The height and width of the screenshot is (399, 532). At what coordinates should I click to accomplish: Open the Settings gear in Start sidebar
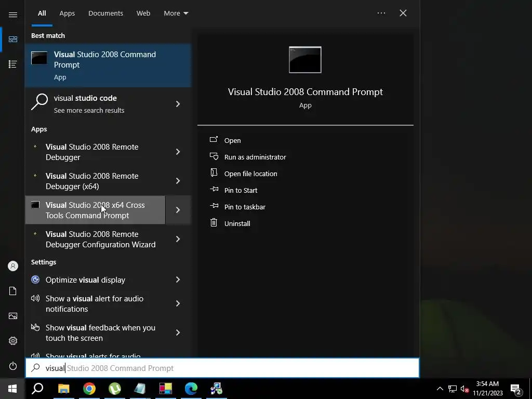click(x=13, y=341)
